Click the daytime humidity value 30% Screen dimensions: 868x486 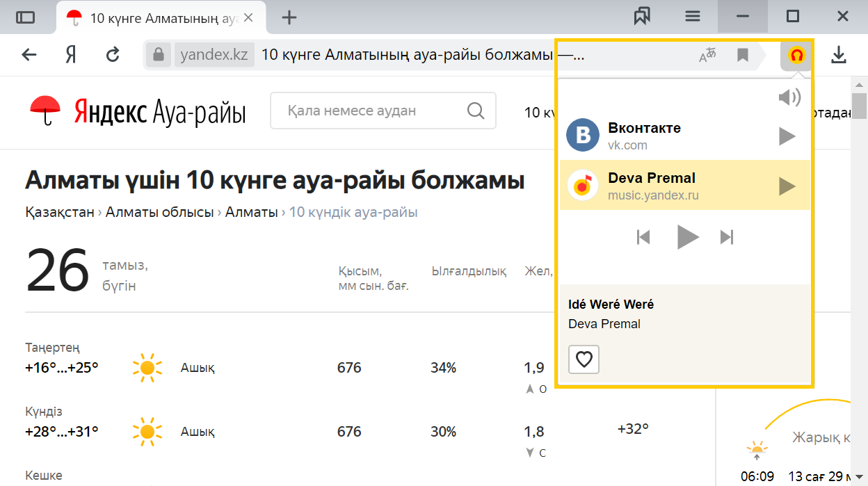443,432
